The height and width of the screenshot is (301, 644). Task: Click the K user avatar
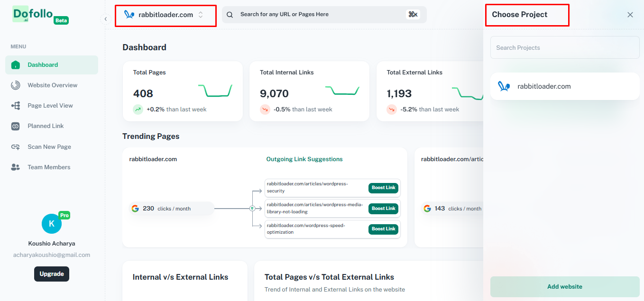pyautogui.click(x=52, y=224)
